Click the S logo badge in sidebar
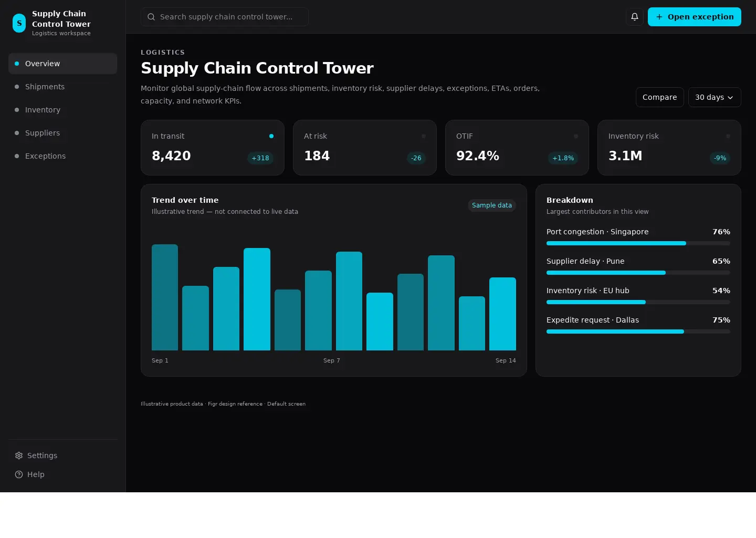 tap(19, 23)
